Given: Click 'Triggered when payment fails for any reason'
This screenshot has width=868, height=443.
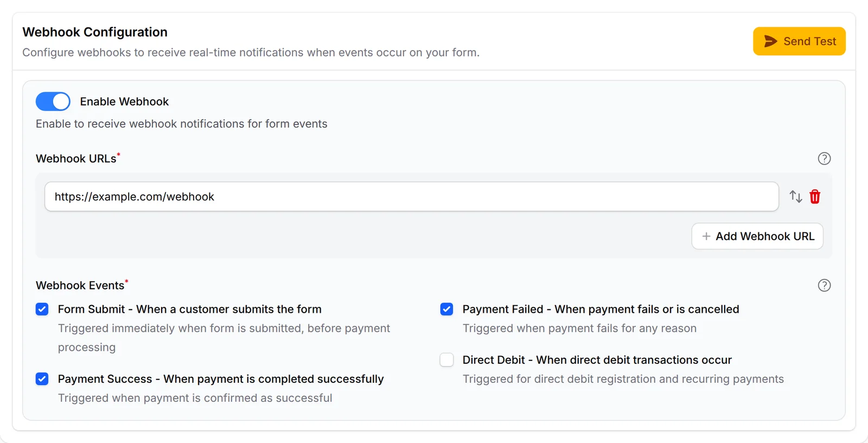Looking at the screenshot, I should [579, 328].
